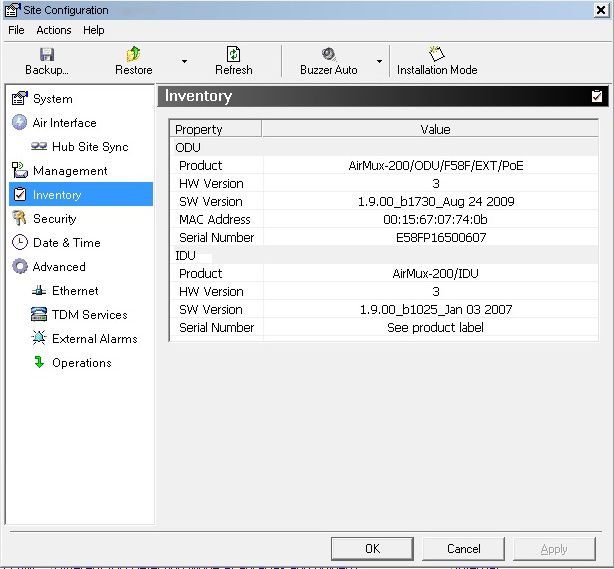Open the External Alarms item
The image size is (614, 569).
(x=94, y=339)
